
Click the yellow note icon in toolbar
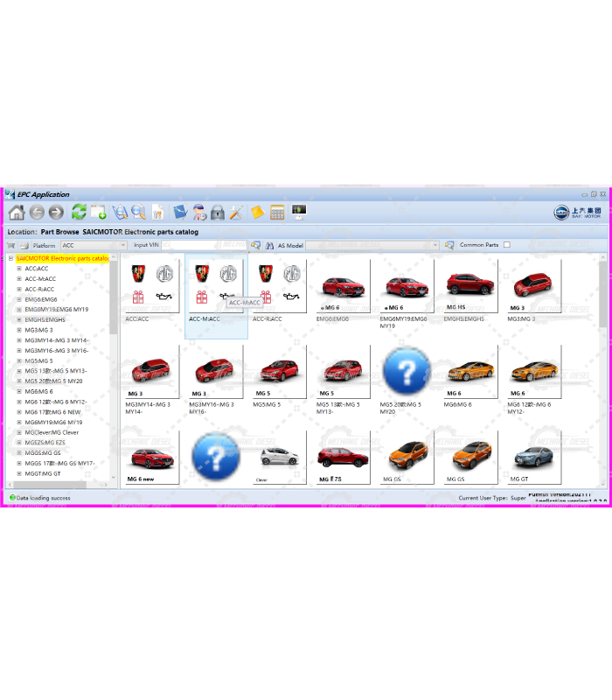coord(257,213)
